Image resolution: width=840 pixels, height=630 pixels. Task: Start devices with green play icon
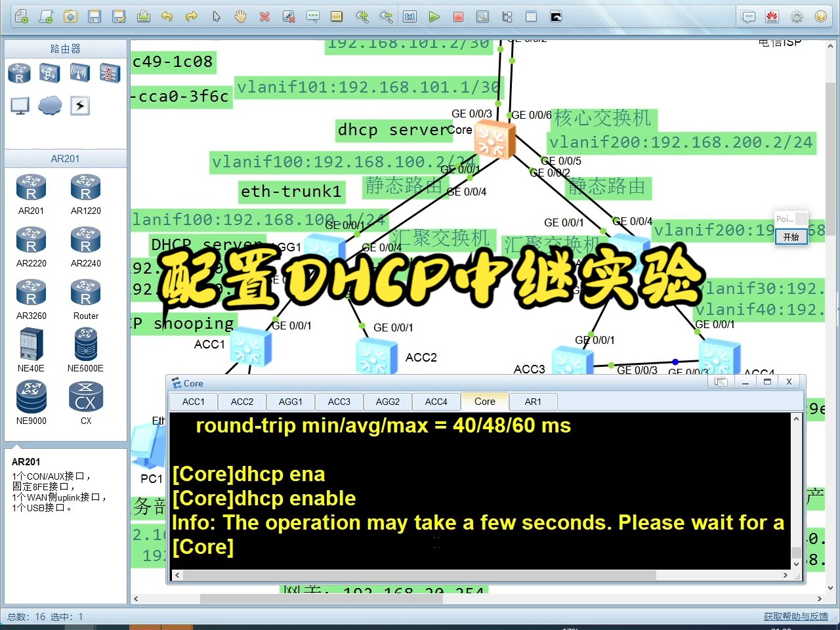(x=434, y=16)
